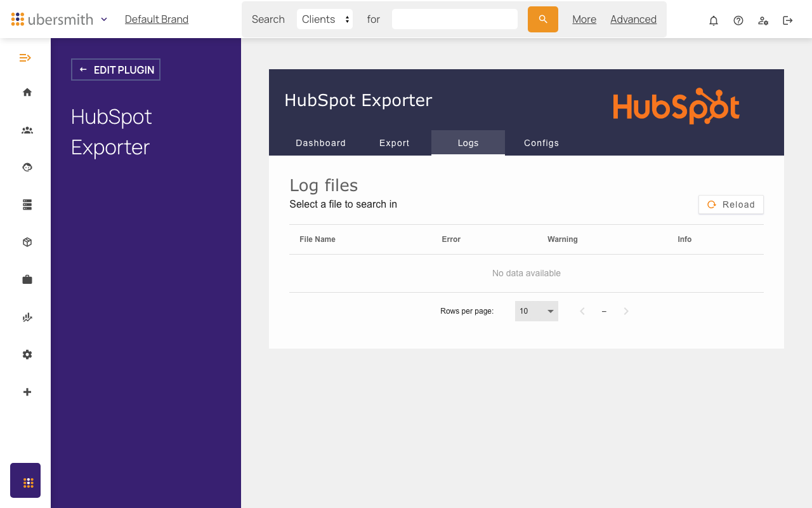Expand the sidebar menu toggle icon

click(25, 58)
